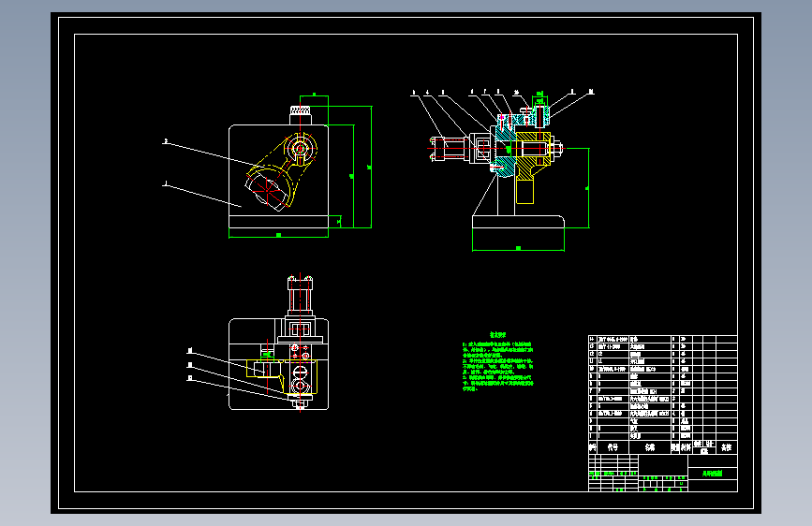The width and height of the screenshot is (812, 526).
Task: Select the yellow connecting-rod workpiece in front view
Action: [281, 171]
